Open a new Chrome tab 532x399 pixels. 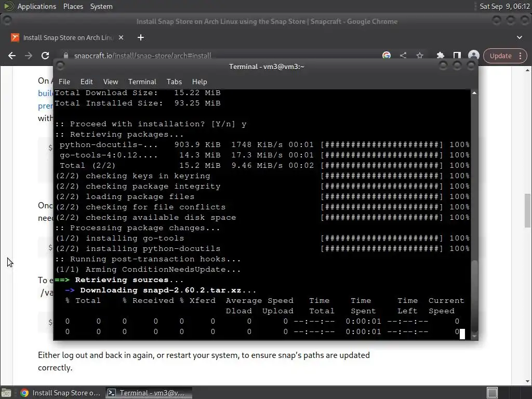click(141, 37)
